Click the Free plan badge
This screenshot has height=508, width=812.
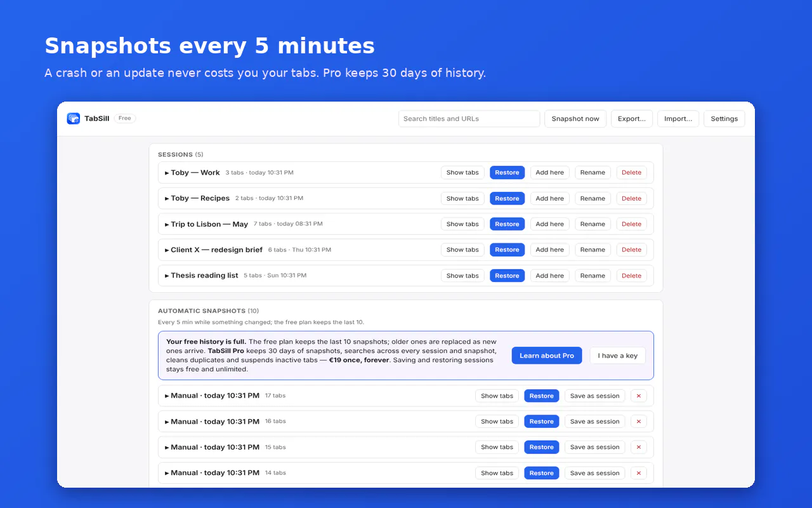point(125,119)
